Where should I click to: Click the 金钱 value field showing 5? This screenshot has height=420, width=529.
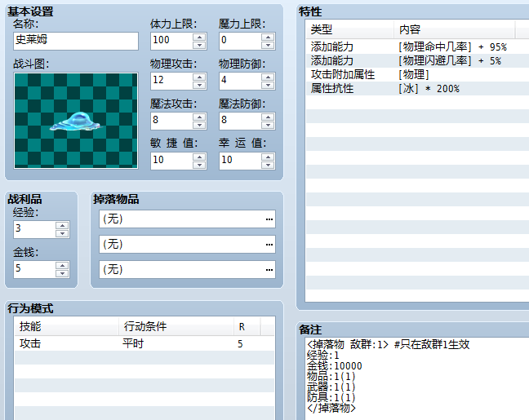(x=34, y=269)
